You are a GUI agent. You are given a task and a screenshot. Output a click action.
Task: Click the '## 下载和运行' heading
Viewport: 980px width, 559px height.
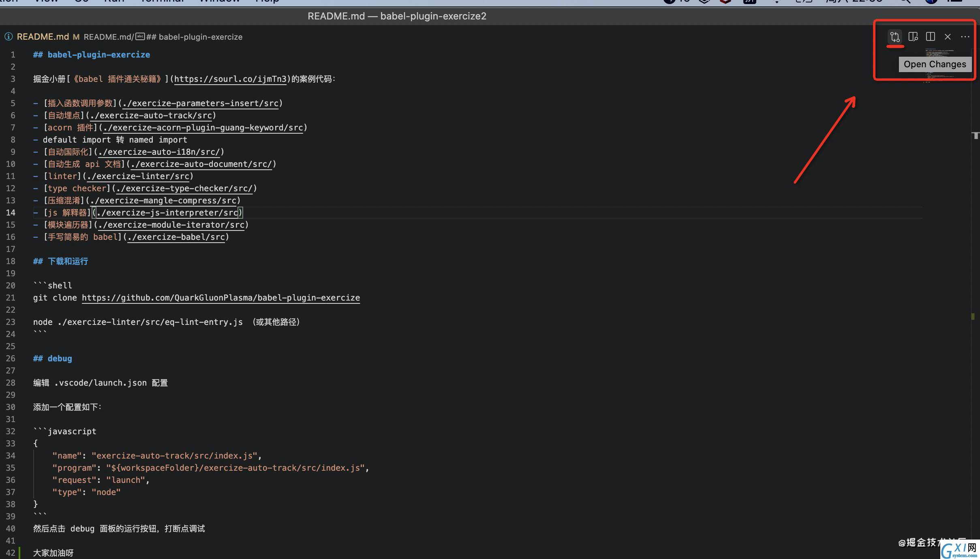click(60, 261)
